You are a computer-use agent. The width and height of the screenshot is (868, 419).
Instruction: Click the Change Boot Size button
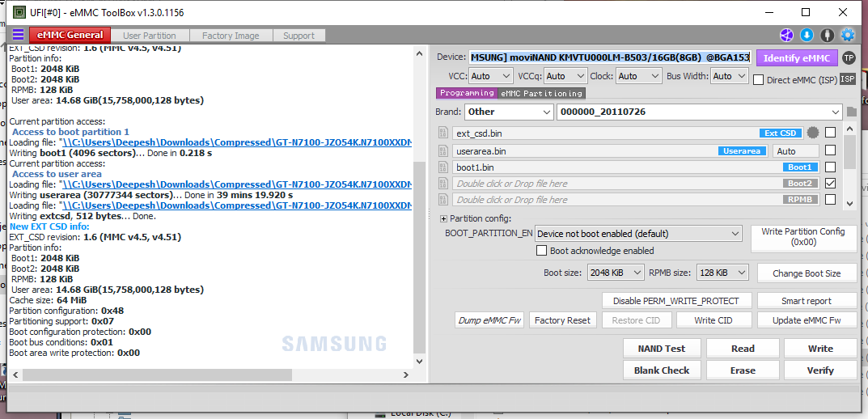pyautogui.click(x=807, y=273)
